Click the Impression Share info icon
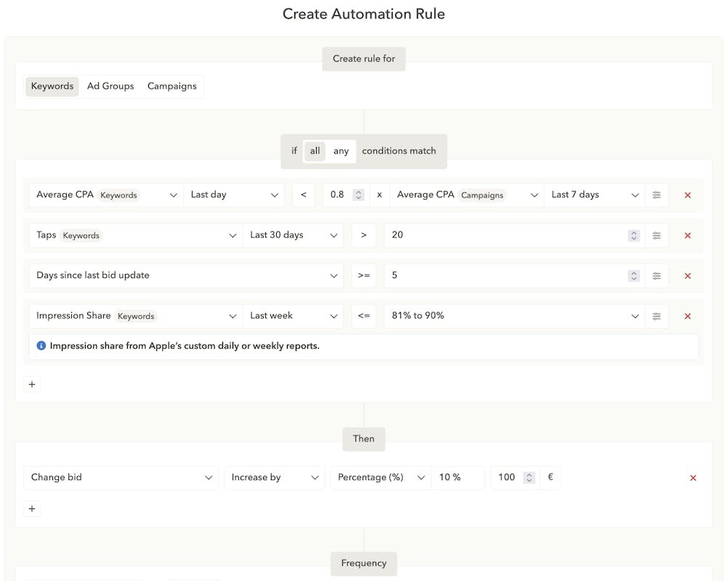 point(41,346)
